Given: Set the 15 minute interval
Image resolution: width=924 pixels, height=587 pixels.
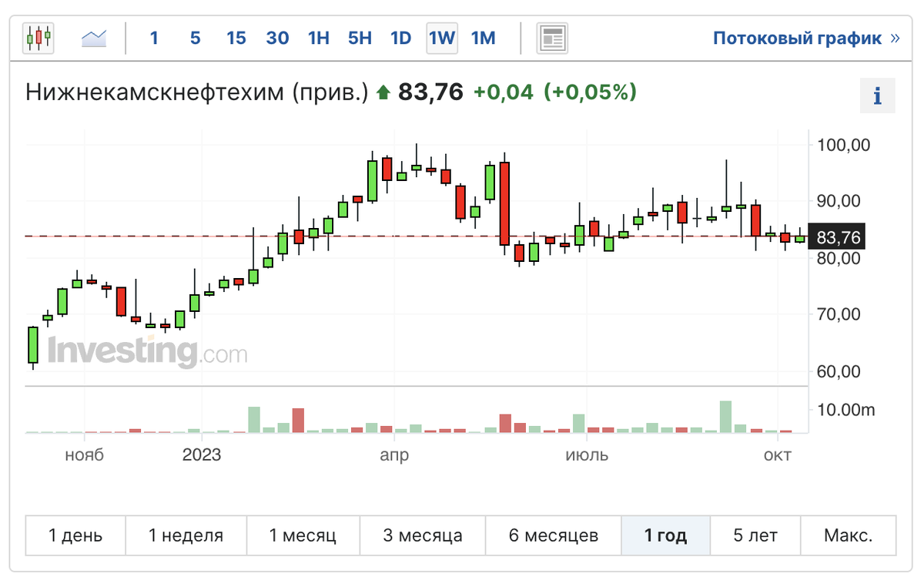Looking at the screenshot, I should pos(236,38).
